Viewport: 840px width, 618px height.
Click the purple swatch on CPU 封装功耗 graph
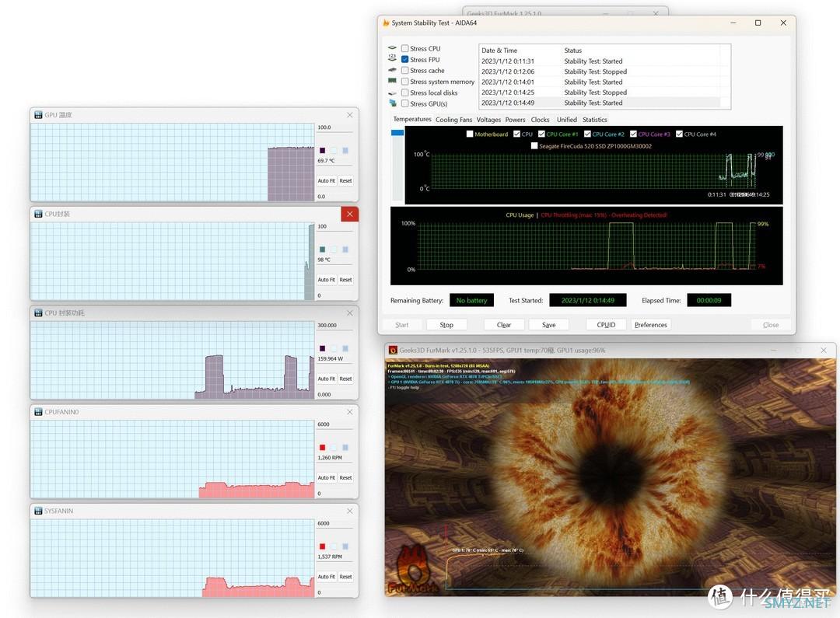click(323, 348)
